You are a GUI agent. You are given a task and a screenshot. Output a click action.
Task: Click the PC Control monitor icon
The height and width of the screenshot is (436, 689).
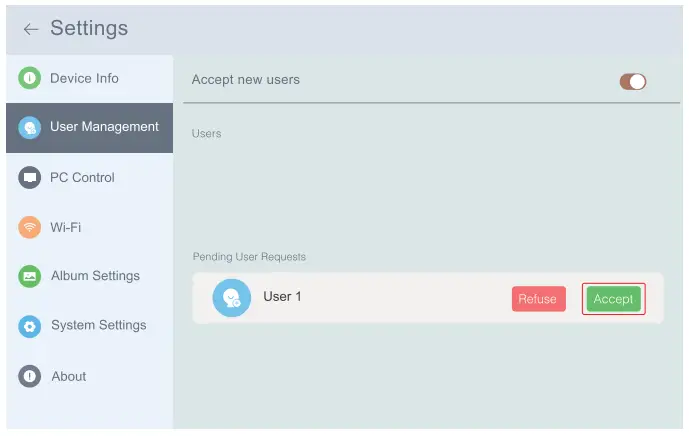coord(30,178)
